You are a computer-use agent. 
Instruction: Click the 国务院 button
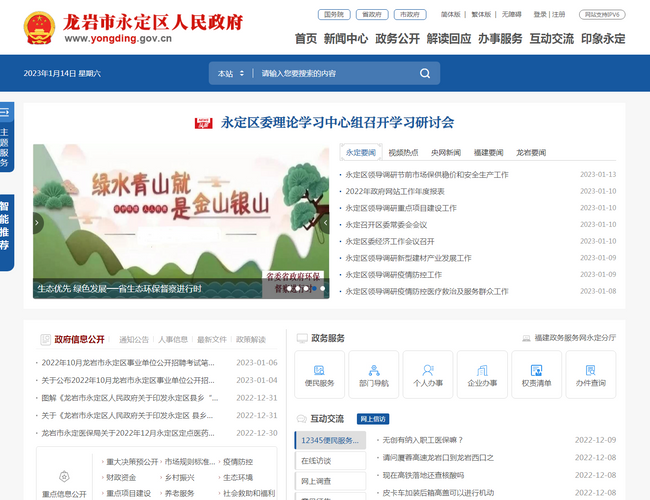click(334, 15)
